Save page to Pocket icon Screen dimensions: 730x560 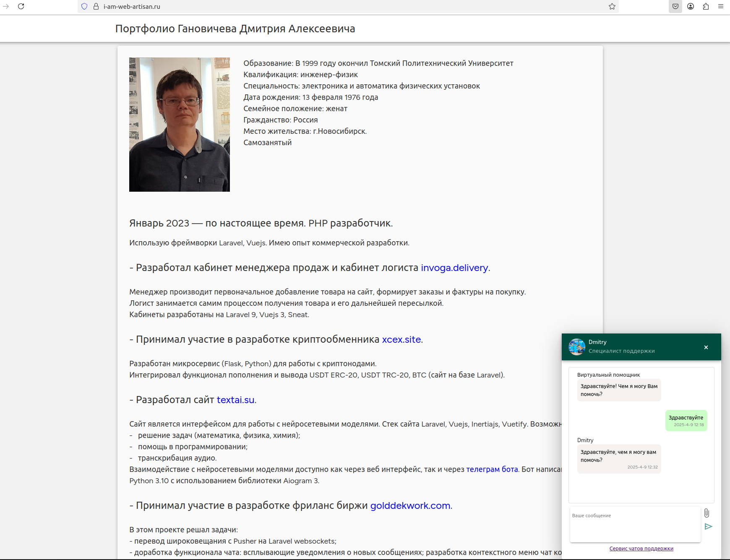(675, 6)
